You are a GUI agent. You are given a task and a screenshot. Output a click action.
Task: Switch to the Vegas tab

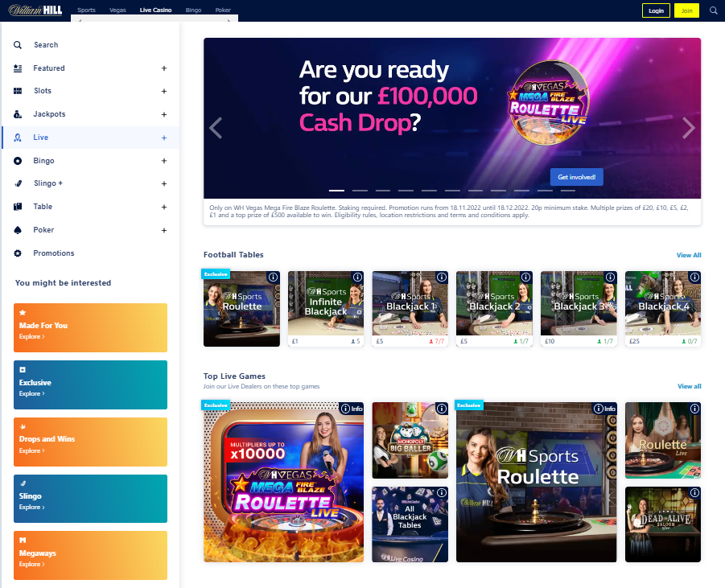[117, 10]
